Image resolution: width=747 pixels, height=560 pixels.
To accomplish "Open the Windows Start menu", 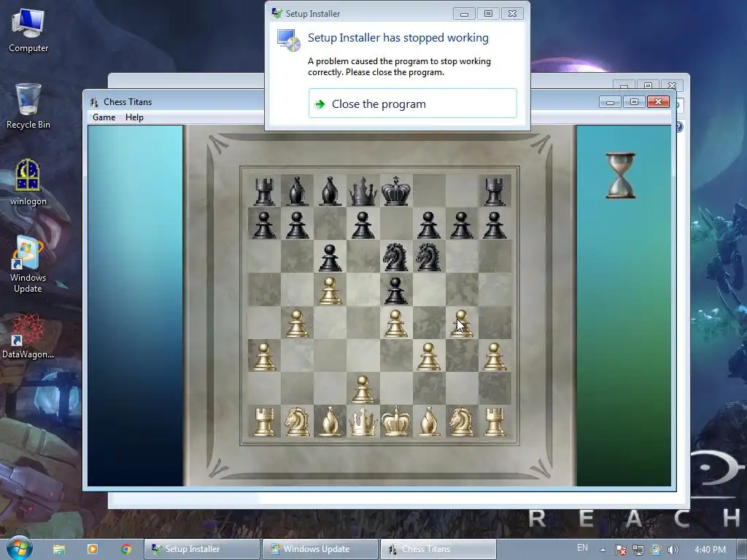I will pos(19,548).
